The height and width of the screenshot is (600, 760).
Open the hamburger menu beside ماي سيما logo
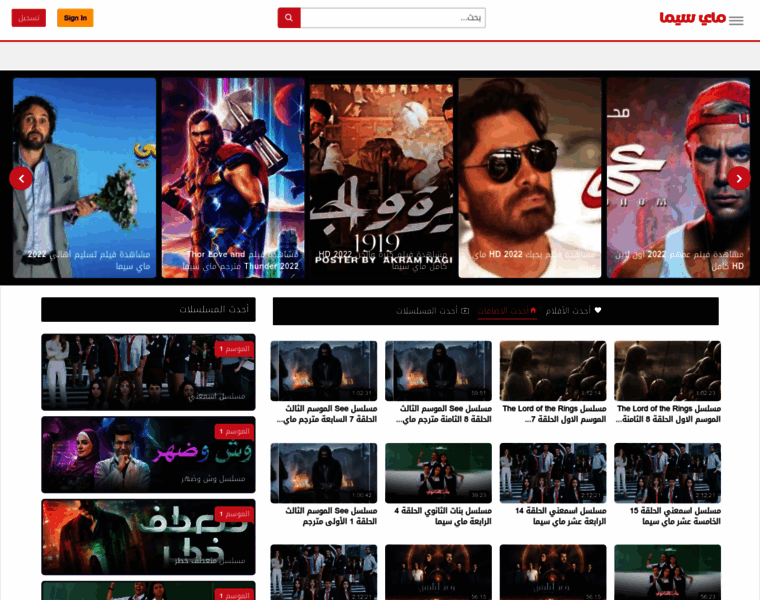tap(736, 20)
